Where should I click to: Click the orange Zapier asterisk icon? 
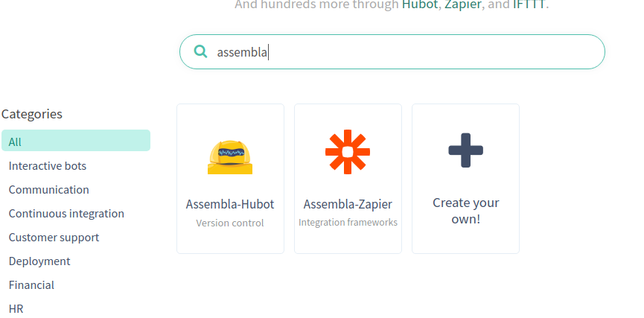(348, 152)
